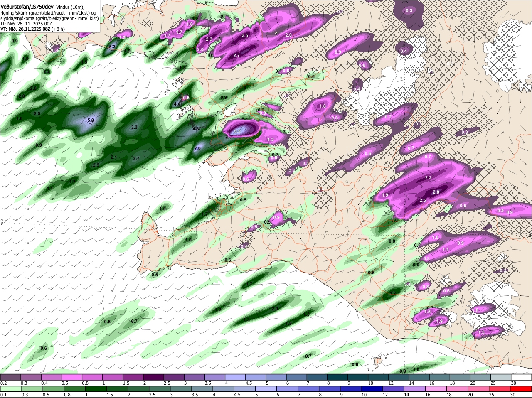This screenshot has height=398, width=532.
Task: Click the 2.2 snowfall value label
Action: pyautogui.click(x=428, y=178)
